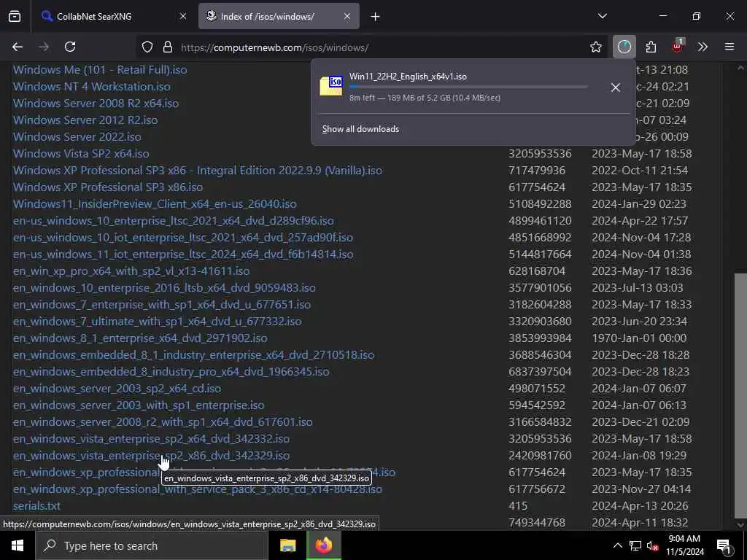The width and height of the screenshot is (747, 560).
Task: Show hidden system tray icons
Action: (617, 545)
